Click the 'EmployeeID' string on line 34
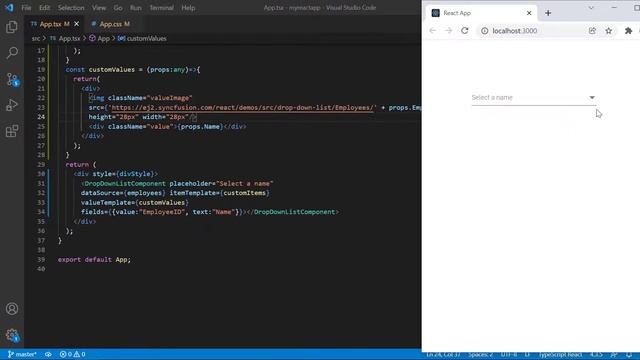Image resolution: width=640 pixels, height=360 pixels. (163, 212)
